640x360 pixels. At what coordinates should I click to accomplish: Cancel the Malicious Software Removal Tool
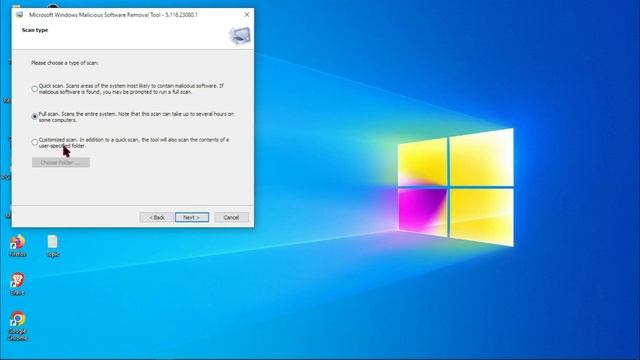tap(231, 218)
